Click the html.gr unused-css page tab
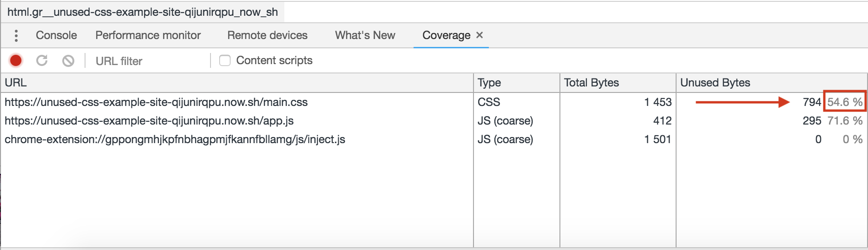This screenshot has width=868, height=250. click(x=143, y=12)
